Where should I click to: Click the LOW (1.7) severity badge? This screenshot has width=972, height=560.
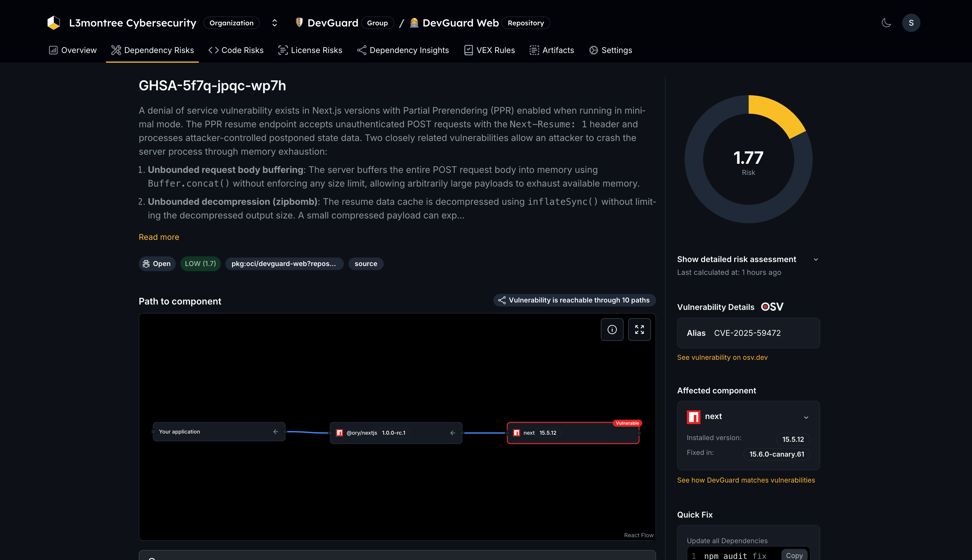(x=200, y=263)
